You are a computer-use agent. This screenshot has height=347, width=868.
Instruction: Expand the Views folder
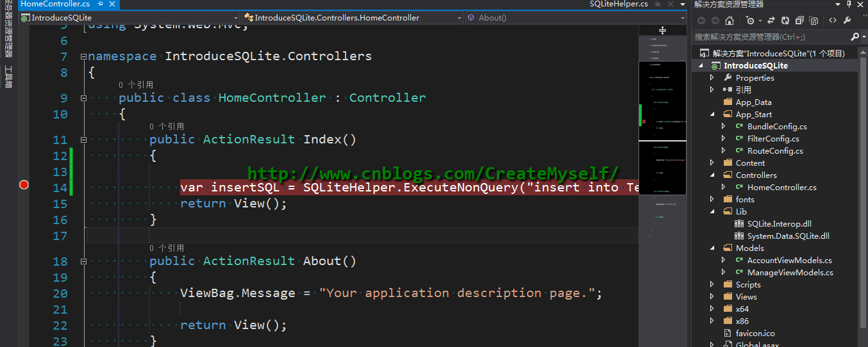[x=712, y=296]
